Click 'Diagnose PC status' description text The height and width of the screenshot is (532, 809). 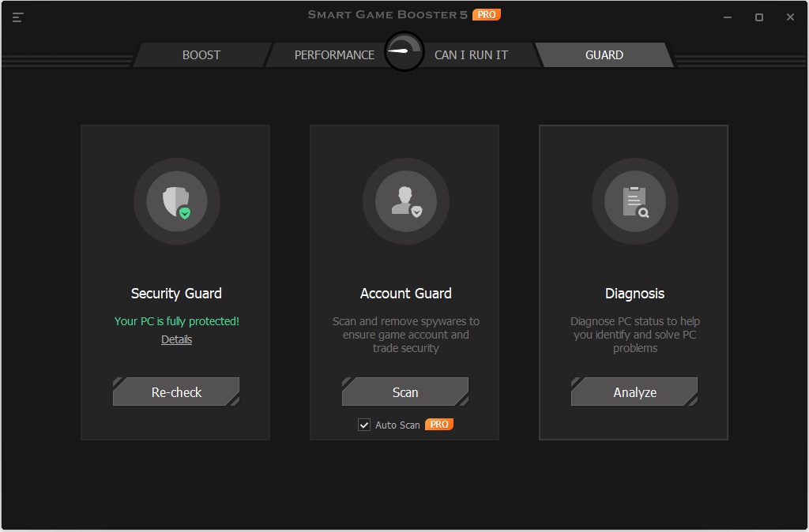[x=635, y=335]
